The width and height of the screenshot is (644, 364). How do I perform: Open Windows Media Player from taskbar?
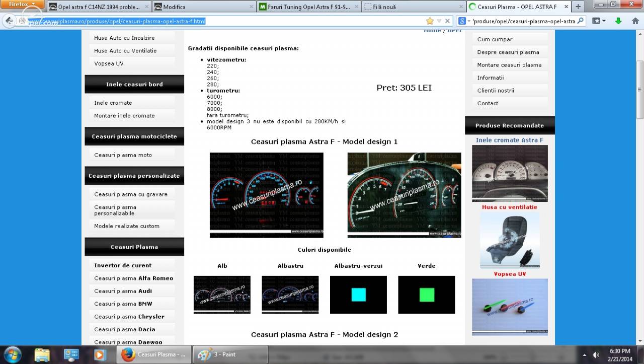(100, 354)
